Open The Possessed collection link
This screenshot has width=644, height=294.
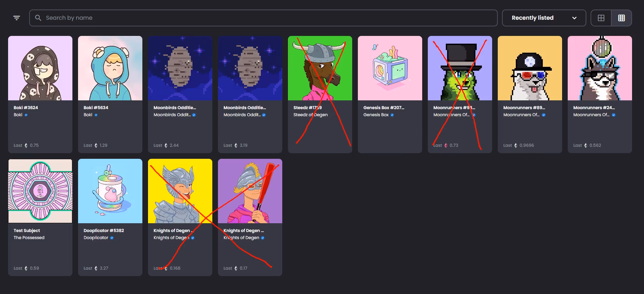pos(29,238)
